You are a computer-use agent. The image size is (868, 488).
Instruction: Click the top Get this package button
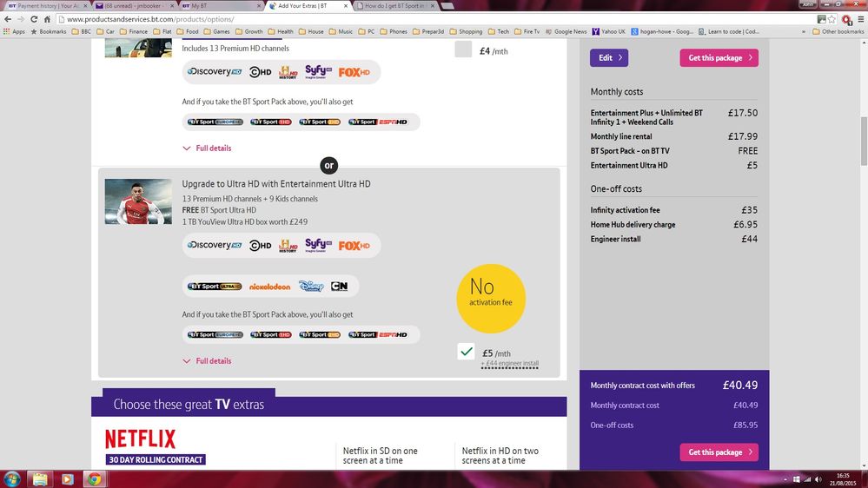719,57
